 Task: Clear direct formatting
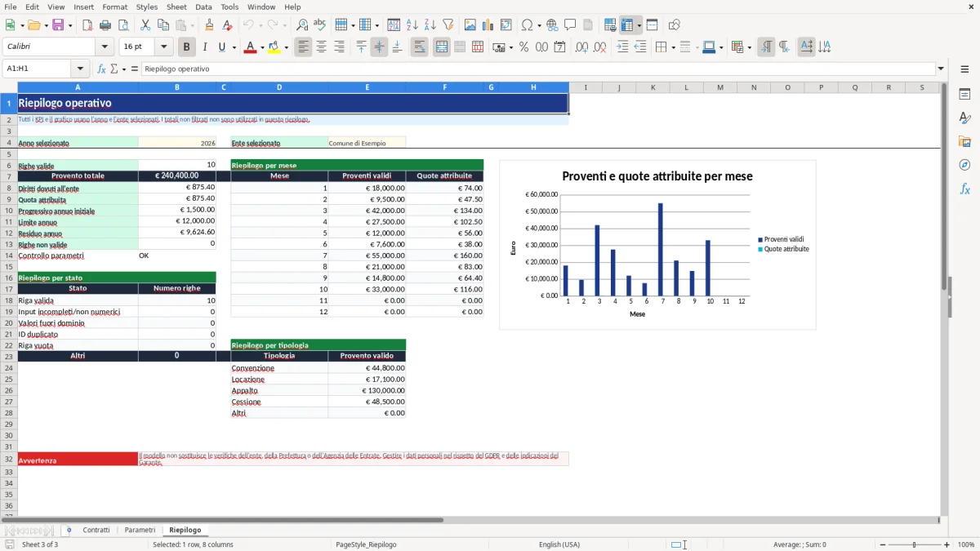click(229, 25)
